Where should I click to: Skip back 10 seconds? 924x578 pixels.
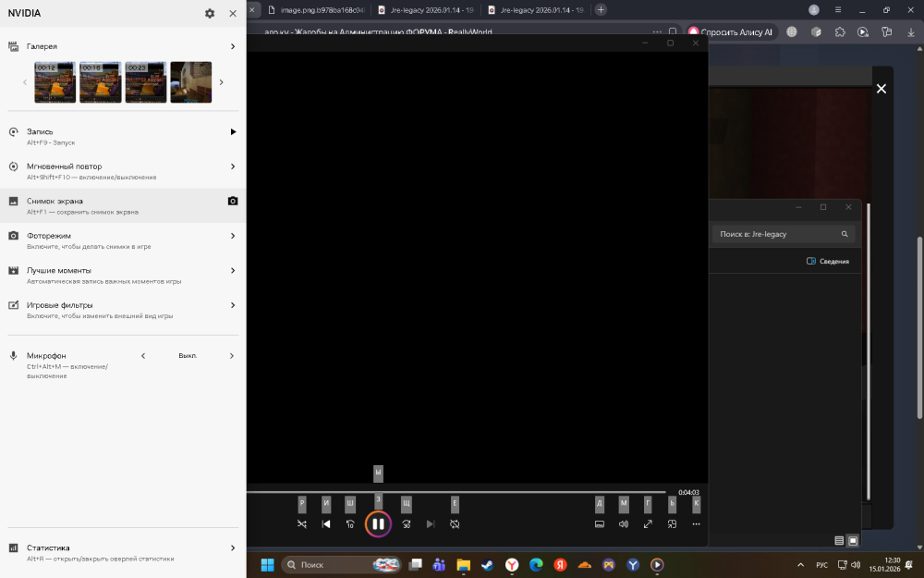click(350, 523)
